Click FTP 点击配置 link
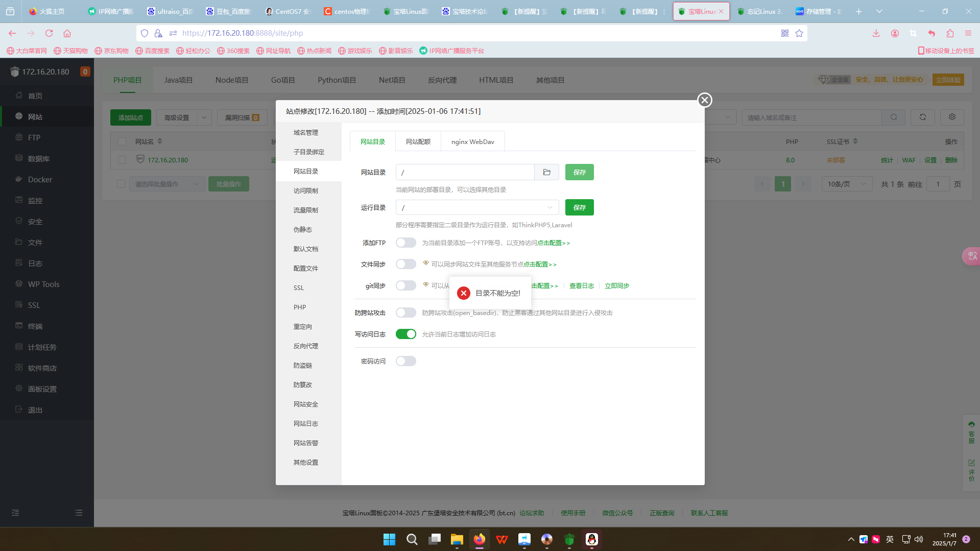980x551 pixels. 554,243
